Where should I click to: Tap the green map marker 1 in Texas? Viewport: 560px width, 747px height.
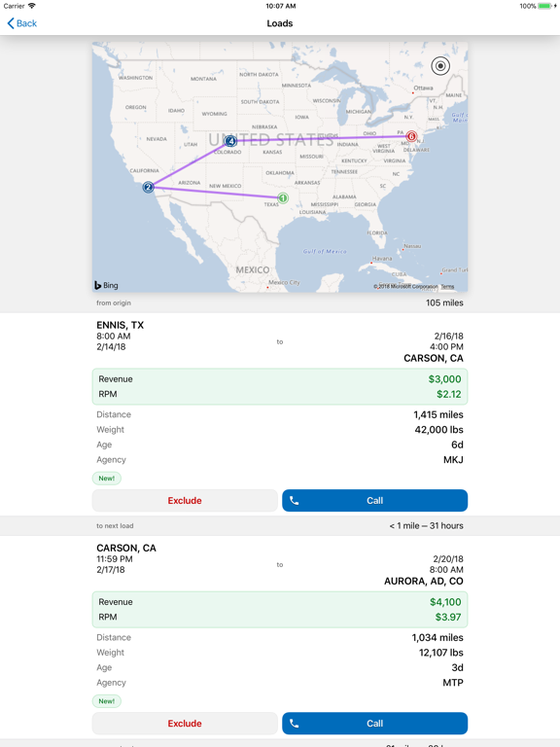(x=283, y=197)
